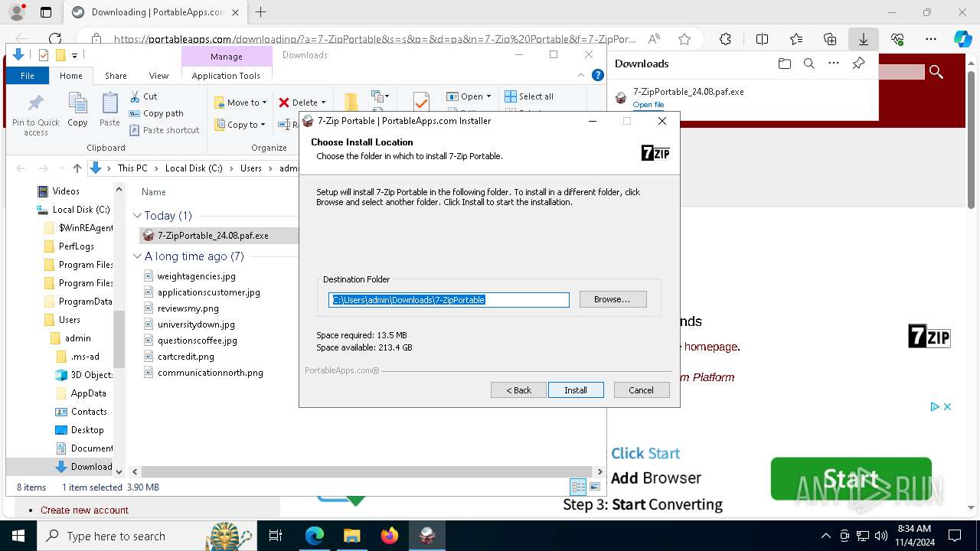980x551 pixels.
Task: Open a new tab in Edge
Action: (x=261, y=12)
